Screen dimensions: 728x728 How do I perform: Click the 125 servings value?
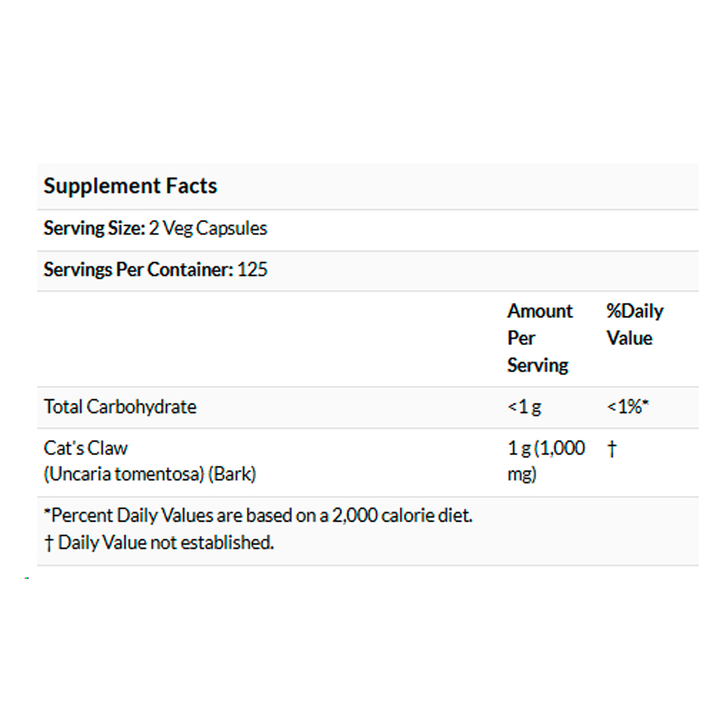(253, 270)
